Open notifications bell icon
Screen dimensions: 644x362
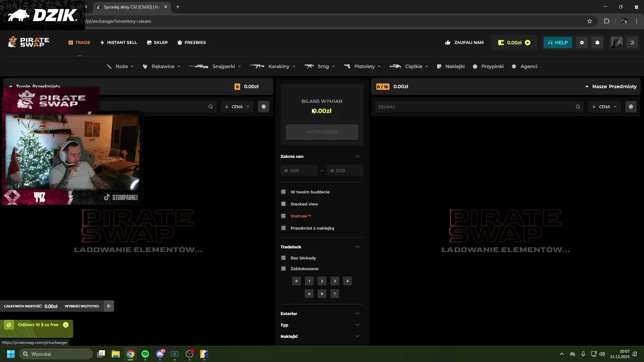[x=597, y=43]
